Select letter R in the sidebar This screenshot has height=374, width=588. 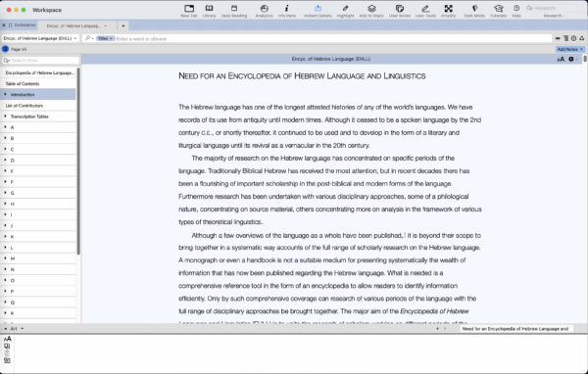(x=38, y=313)
